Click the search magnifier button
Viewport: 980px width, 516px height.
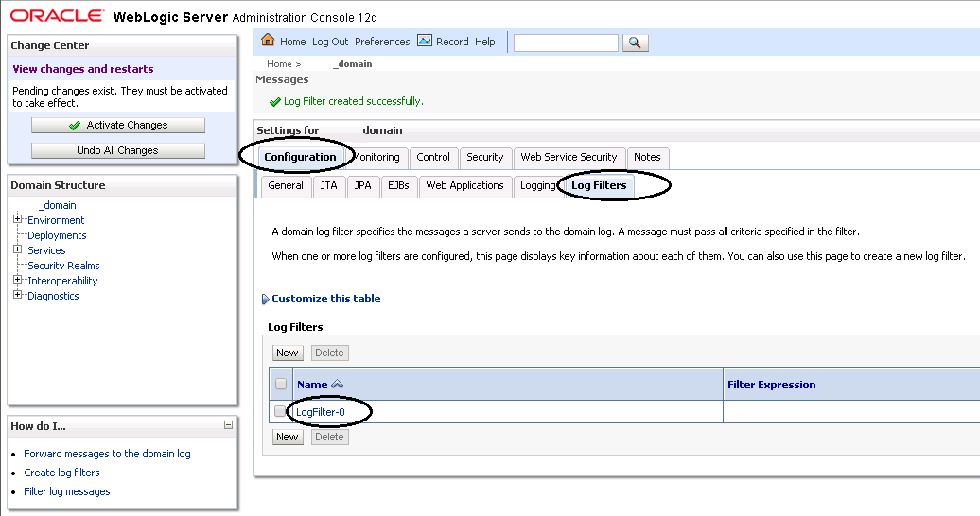coord(635,43)
